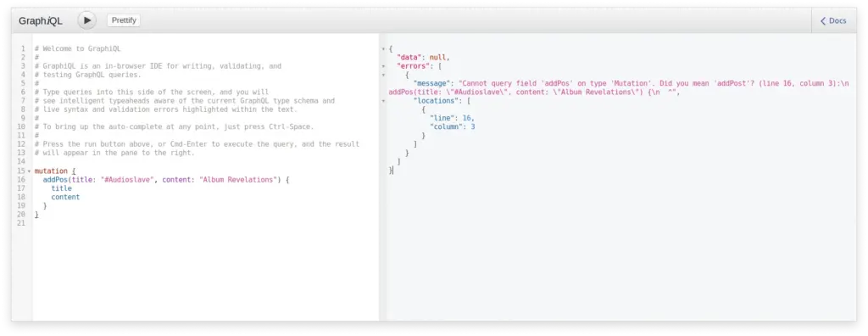This screenshot has height=336, width=868.
Task: Click the Prettify button
Action: point(124,20)
